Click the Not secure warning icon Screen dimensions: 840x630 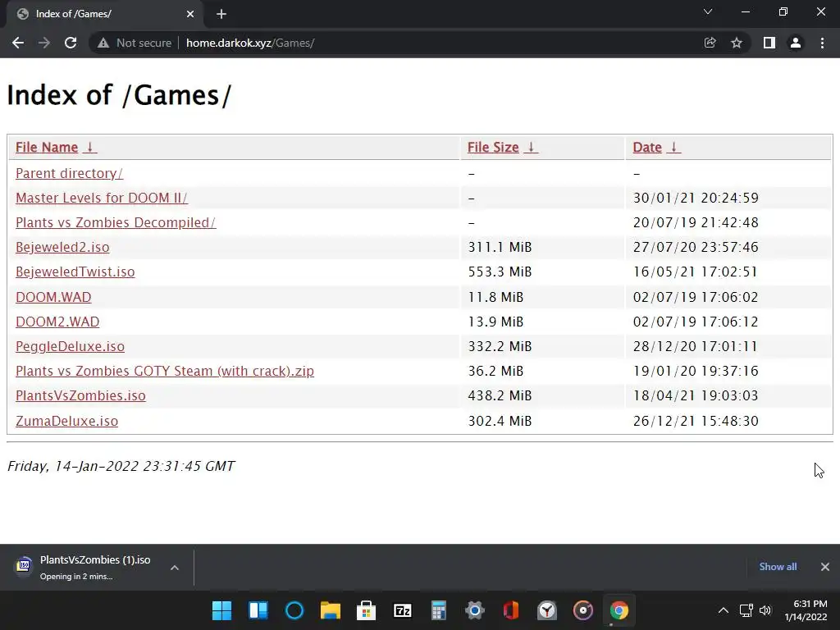tap(103, 43)
